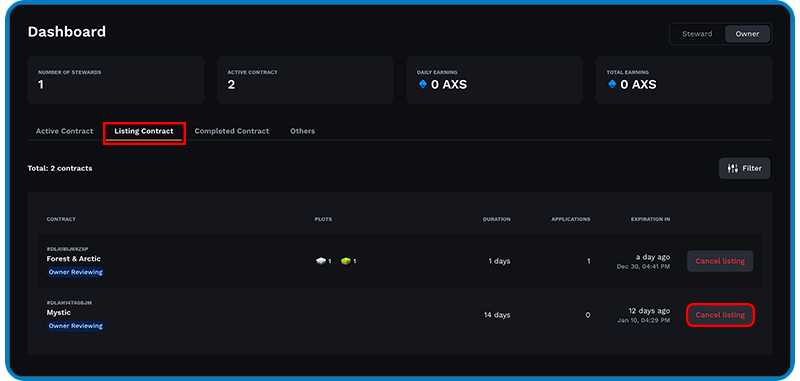Click the Number of Stewards card
800x381 pixels.
(x=116, y=80)
